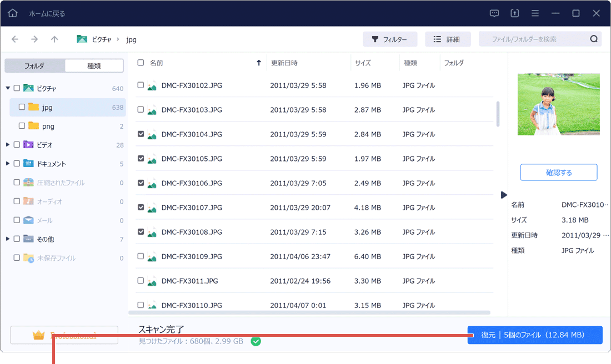Navigate back using the left arrow
Screen dimensions: 611x364
point(14,39)
